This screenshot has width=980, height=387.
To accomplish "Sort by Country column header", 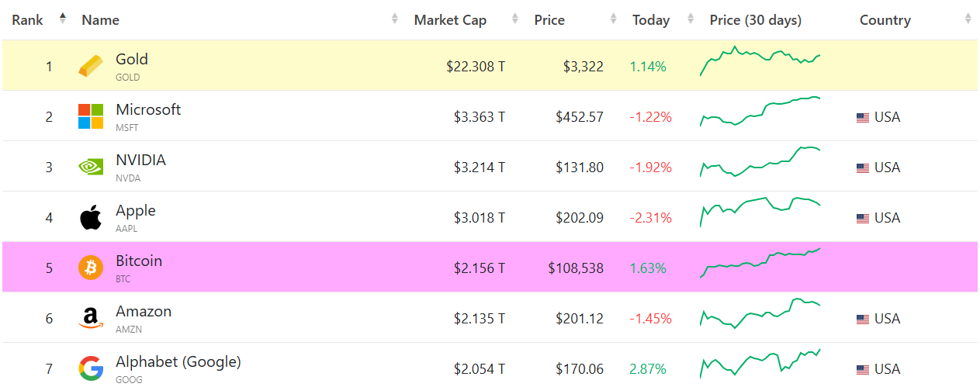I will pyautogui.click(x=885, y=20).
